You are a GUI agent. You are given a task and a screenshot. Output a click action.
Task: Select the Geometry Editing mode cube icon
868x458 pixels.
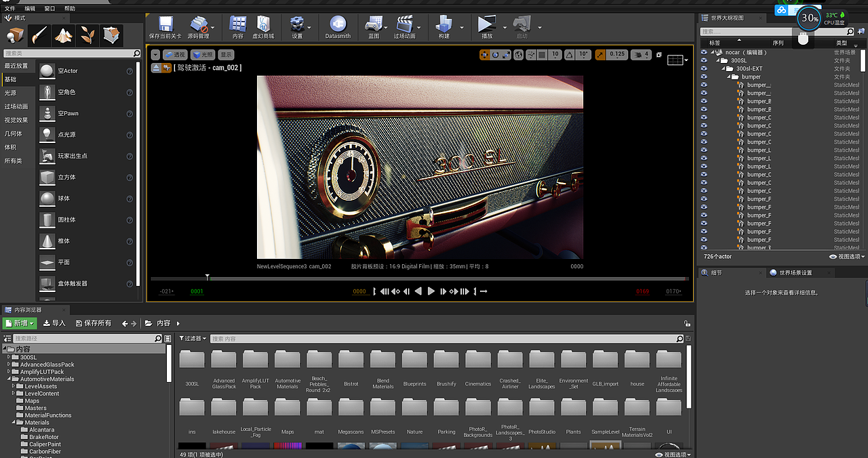111,35
